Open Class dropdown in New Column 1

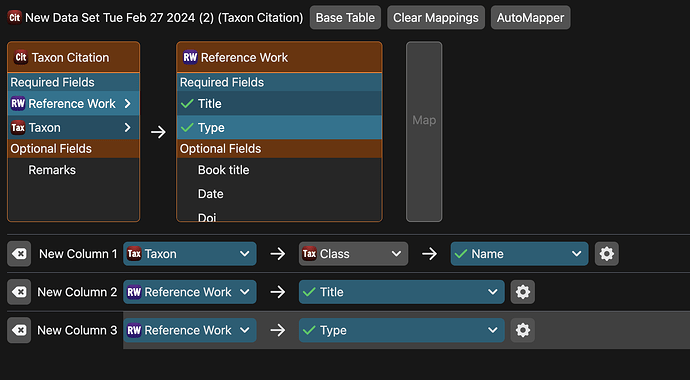pos(353,254)
